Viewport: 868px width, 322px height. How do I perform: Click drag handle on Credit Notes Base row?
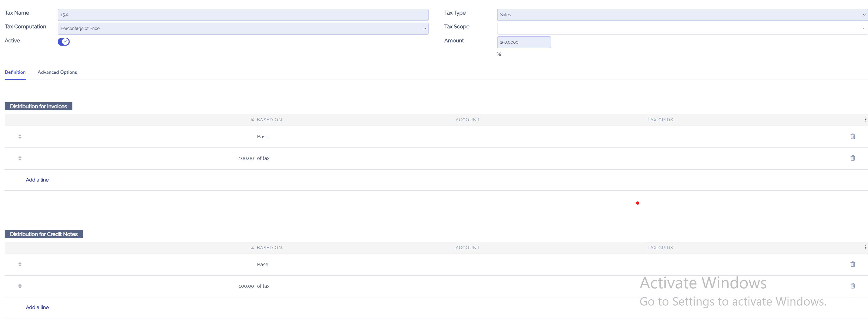pyautogui.click(x=20, y=264)
